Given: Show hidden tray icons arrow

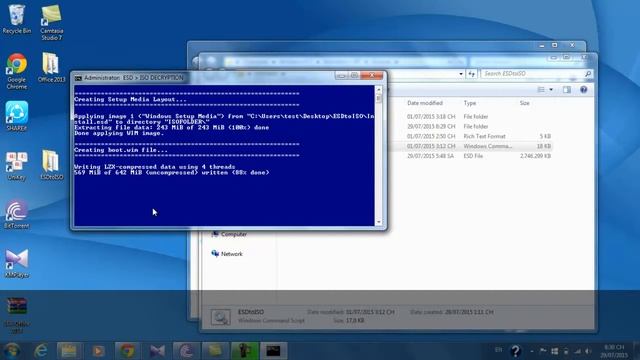Looking at the screenshot, I should tap(532, 351).
